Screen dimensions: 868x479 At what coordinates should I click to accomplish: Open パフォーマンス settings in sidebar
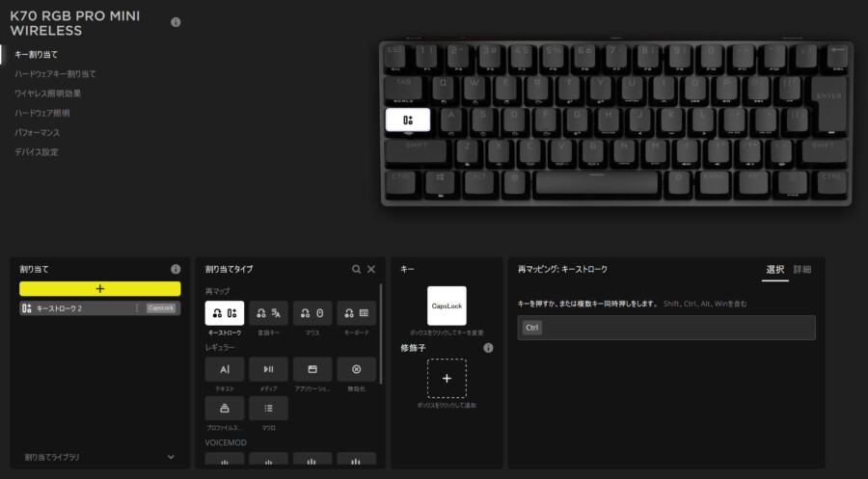(x=37, y=132)
